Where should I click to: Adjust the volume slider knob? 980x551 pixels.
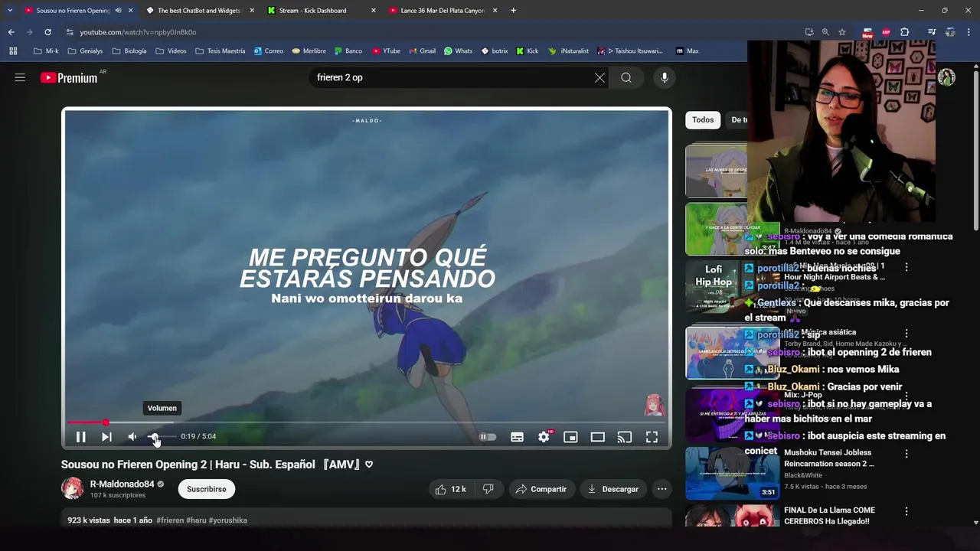154,437
